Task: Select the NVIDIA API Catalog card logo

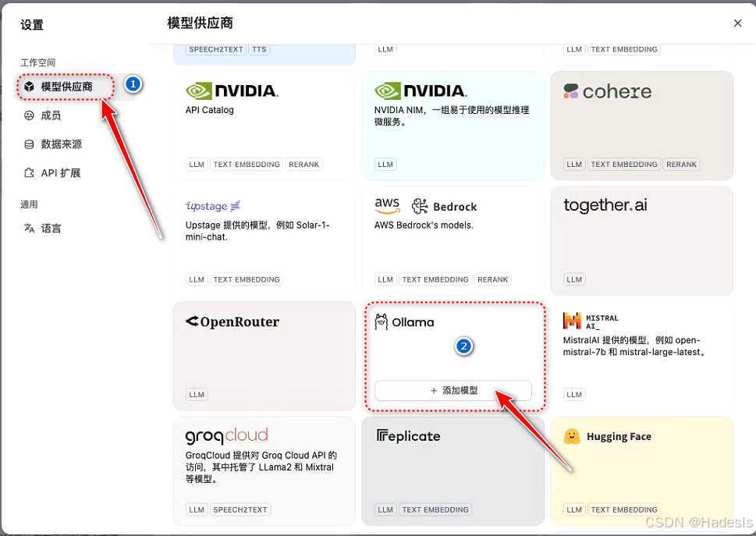Action: tap(232, 91)
